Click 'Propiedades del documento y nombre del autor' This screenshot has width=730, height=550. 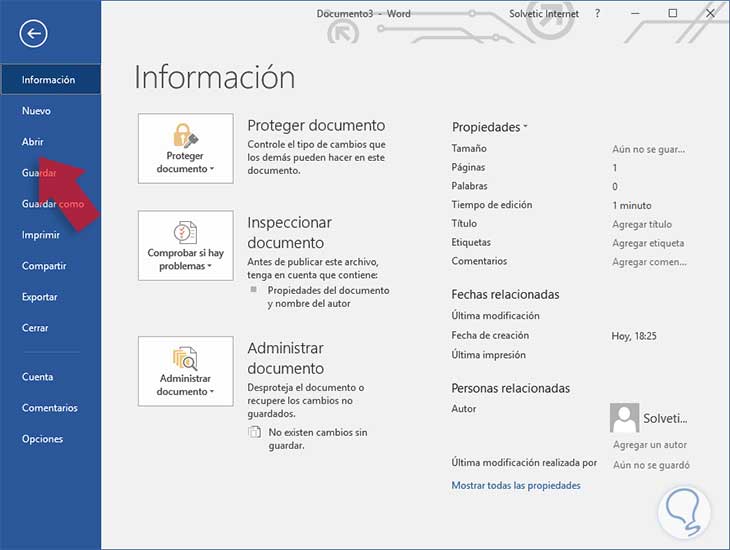pos(328,297)
